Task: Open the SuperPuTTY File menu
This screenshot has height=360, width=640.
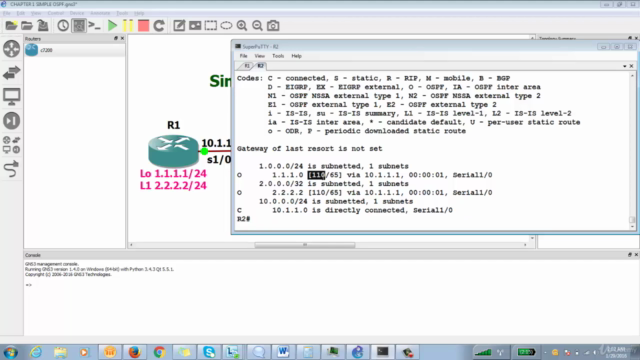Action: tap(243, 56)
